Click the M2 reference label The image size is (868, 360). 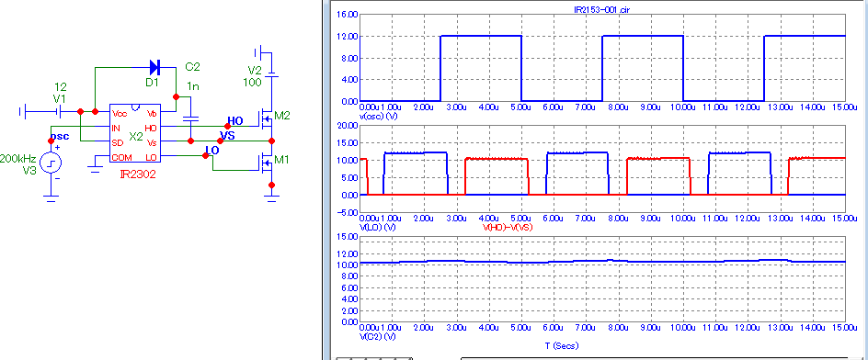click(282, 115)
